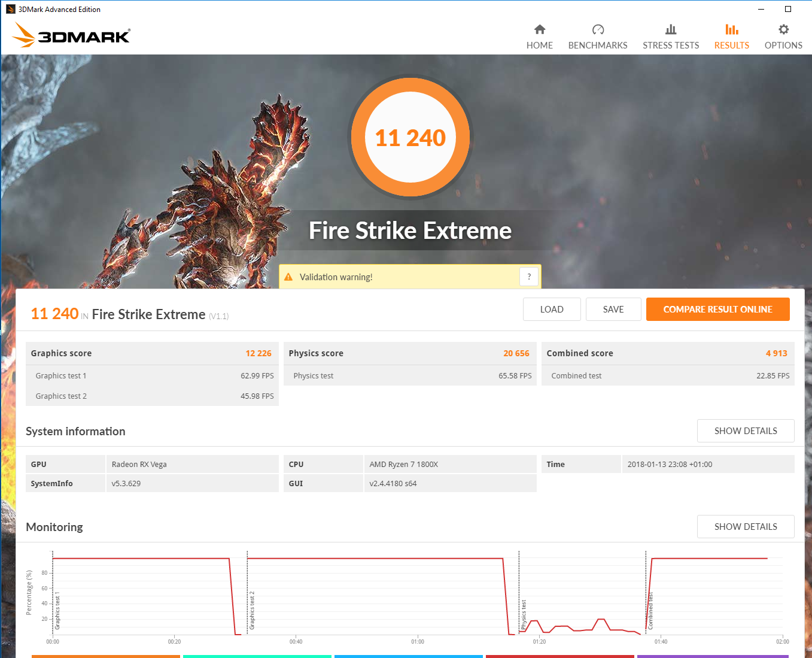Click the Physics score value 20 656
The image size is (812, 658).
coord(516,353)
